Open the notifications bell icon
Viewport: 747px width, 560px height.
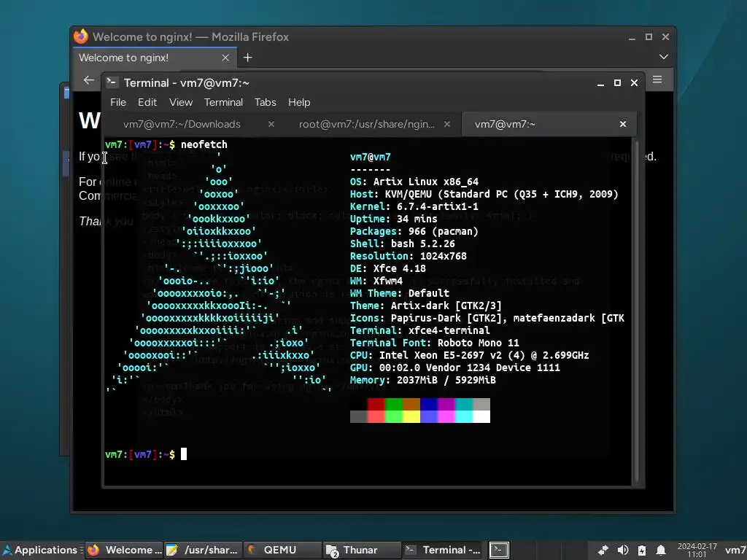(x=661, y=550)
